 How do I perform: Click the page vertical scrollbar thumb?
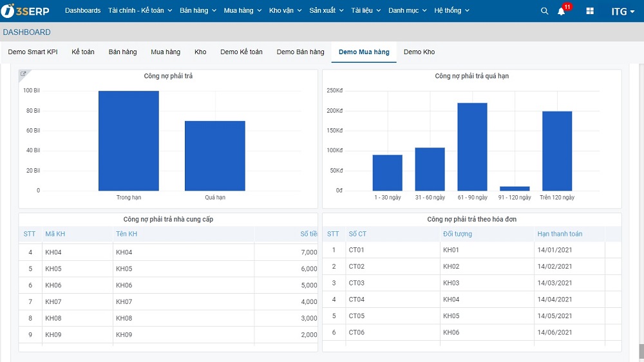pyautogui.click(x=641, y=350)
